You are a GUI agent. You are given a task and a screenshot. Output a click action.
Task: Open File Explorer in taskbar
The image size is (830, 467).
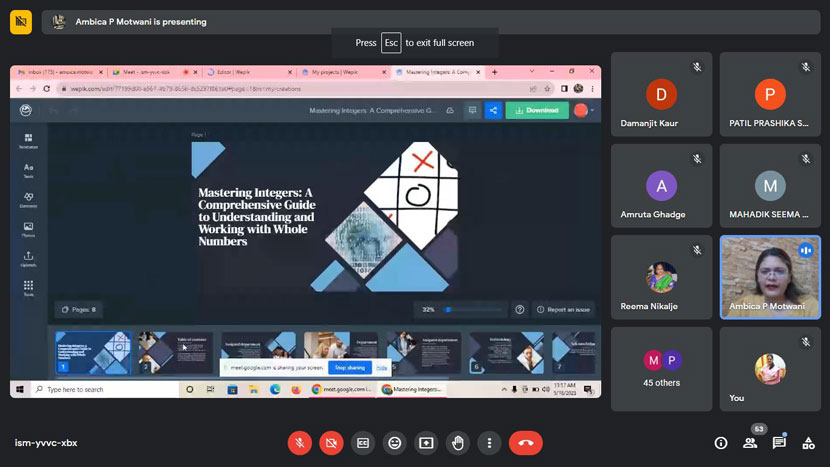tap(254, 389)
